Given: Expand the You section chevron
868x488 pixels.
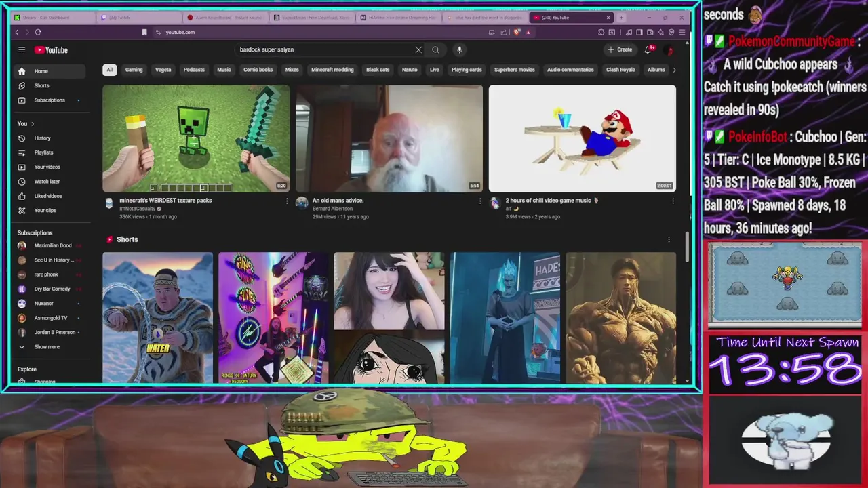Looking at the screenshot, I should tap(32, 124).
